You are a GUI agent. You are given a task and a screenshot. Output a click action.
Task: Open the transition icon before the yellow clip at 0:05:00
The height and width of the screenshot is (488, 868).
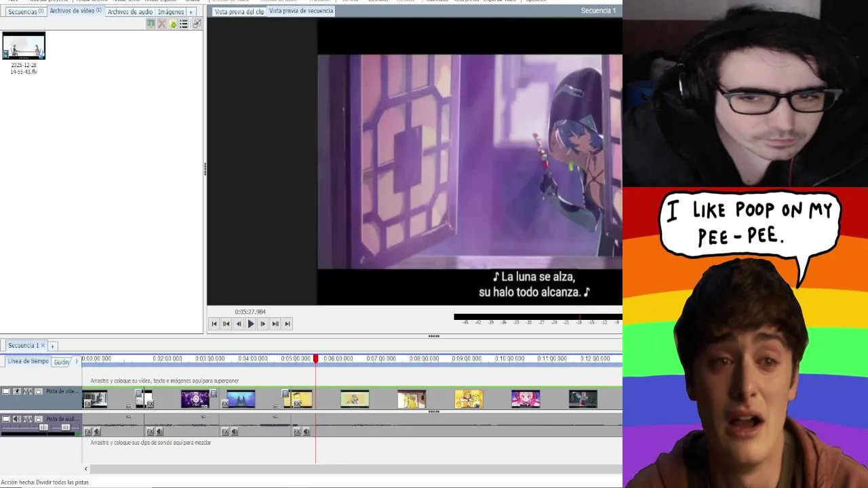[x=285, y=393]
